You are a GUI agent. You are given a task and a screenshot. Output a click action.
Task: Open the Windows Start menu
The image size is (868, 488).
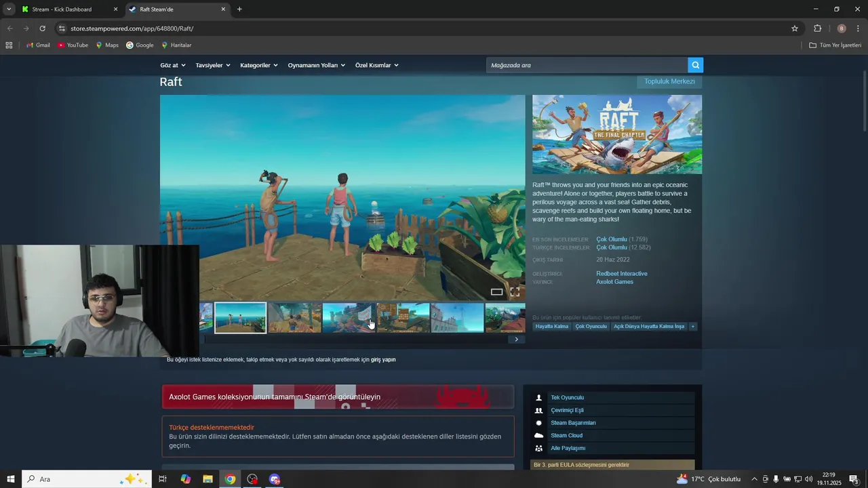coord(10,479)
